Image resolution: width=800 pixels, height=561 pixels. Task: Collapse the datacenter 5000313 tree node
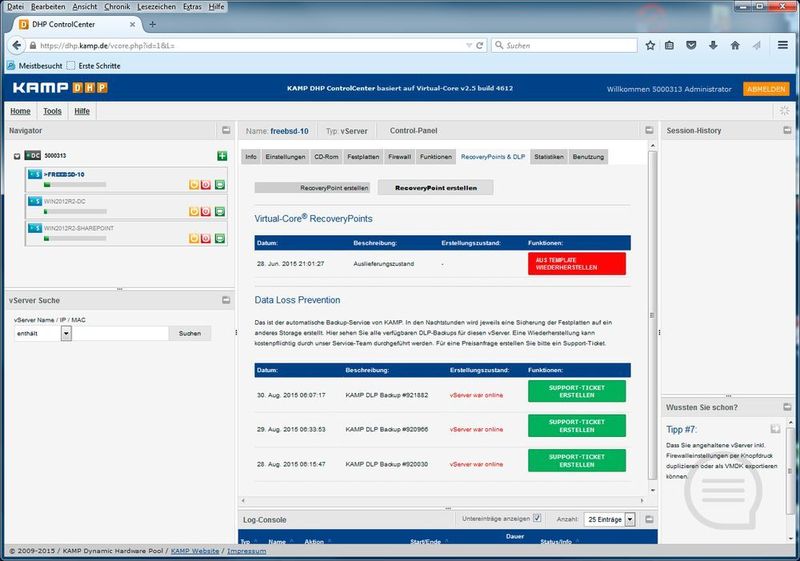[18, 156]
